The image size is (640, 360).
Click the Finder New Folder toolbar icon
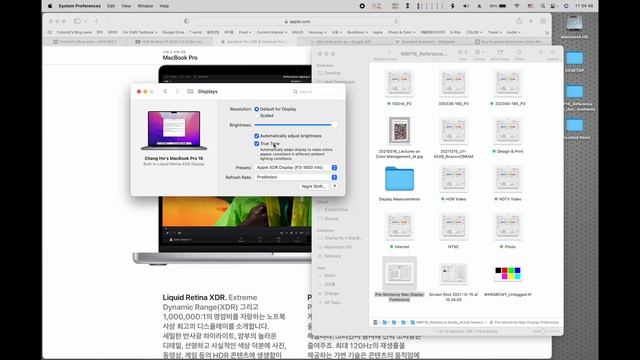[x=500, y=53]
